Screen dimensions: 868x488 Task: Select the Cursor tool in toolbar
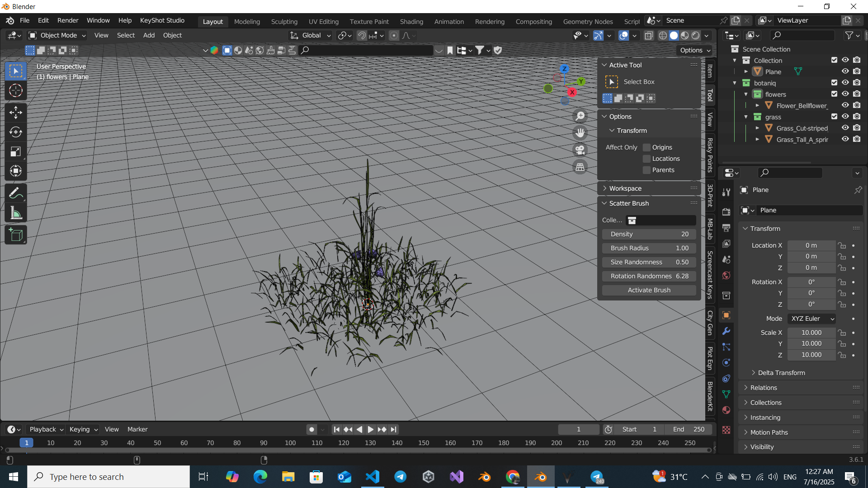point(16,91)
